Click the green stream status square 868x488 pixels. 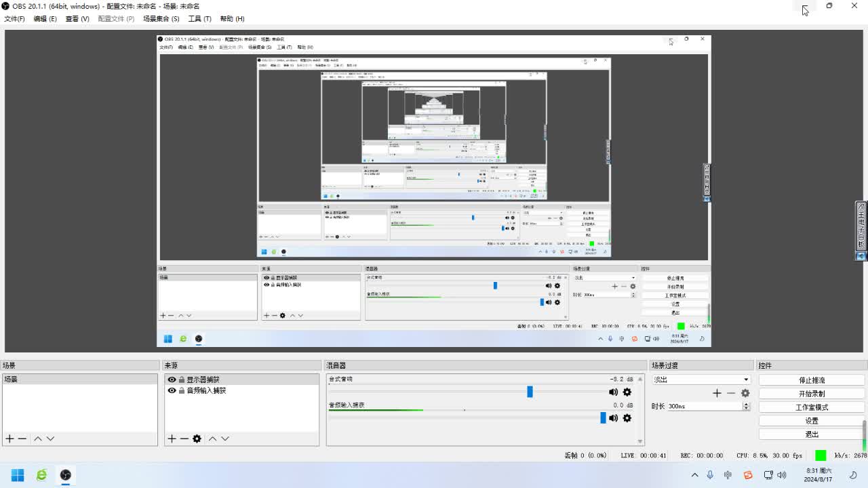(x=821, y=455)
